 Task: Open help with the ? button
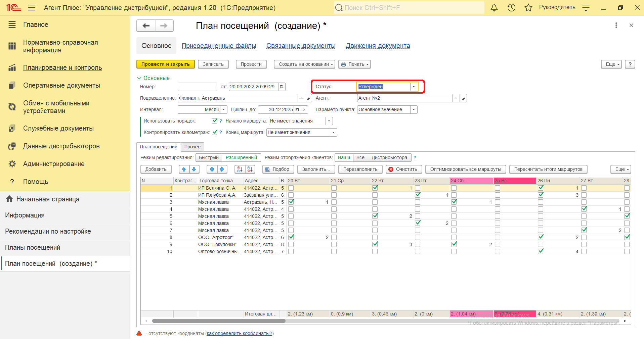(630, 64)
